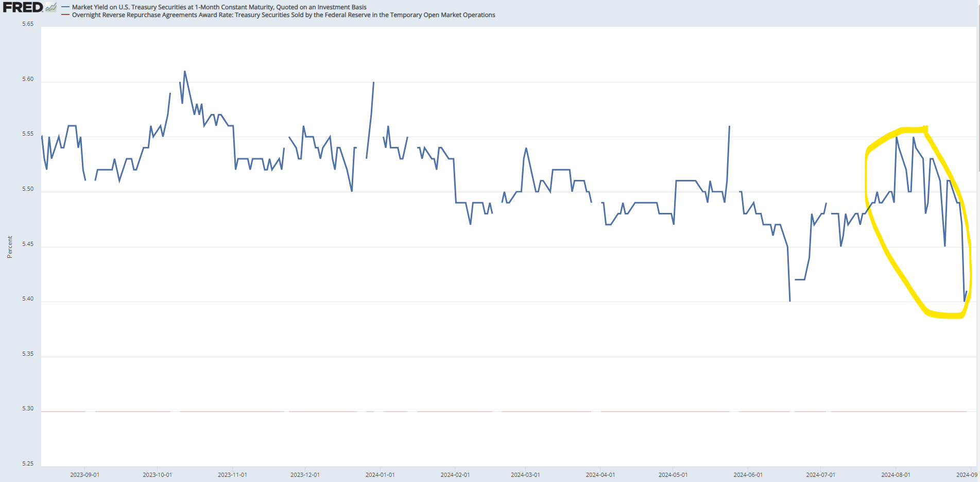Toggle the Market Yield 1-Month Treasury legend entry
The height and width of the screenshot is (482, 980).
pyautogui.click(x=219, y=7)
